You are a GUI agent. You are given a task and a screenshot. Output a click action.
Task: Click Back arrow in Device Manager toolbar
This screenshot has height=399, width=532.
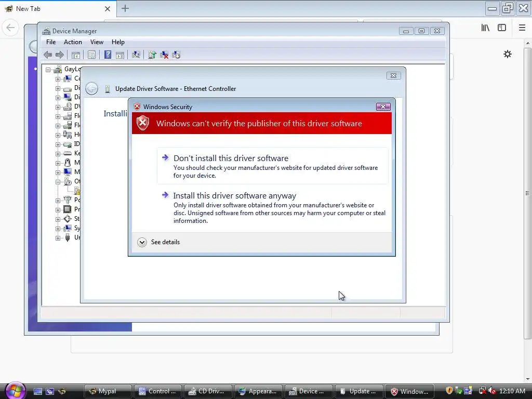(x=48, y=55)
